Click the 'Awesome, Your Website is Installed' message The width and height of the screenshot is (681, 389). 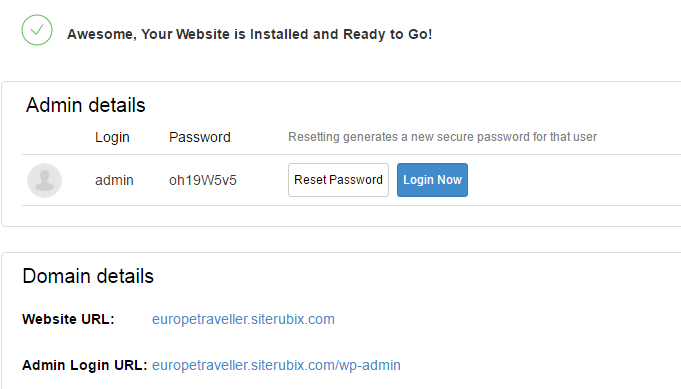click(x=249, y=34)
